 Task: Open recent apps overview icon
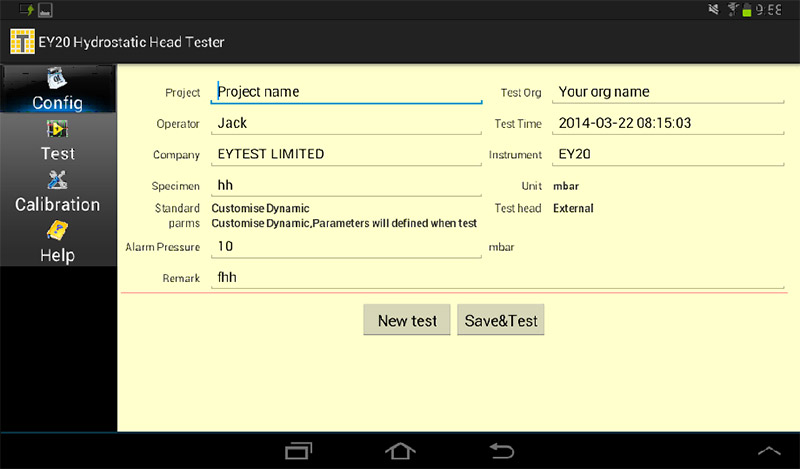pyautogui.click(x=298, y=451)
